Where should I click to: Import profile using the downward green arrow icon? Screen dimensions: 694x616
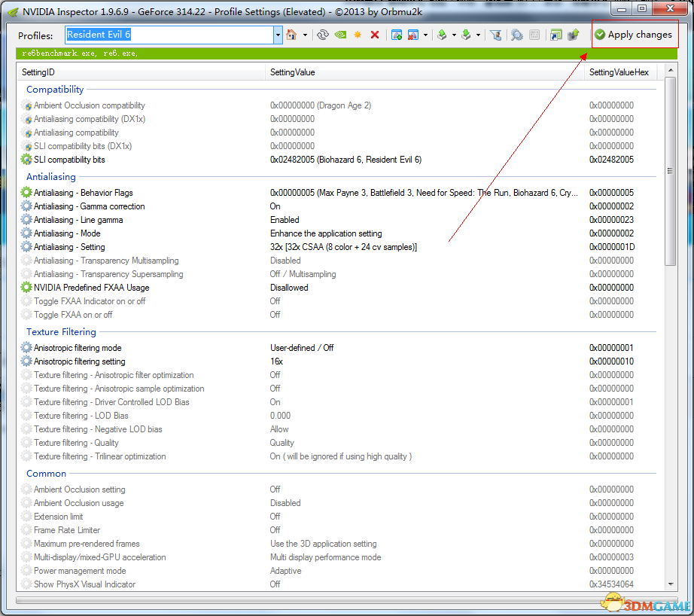pyautogui.click(x=466, y=35)
